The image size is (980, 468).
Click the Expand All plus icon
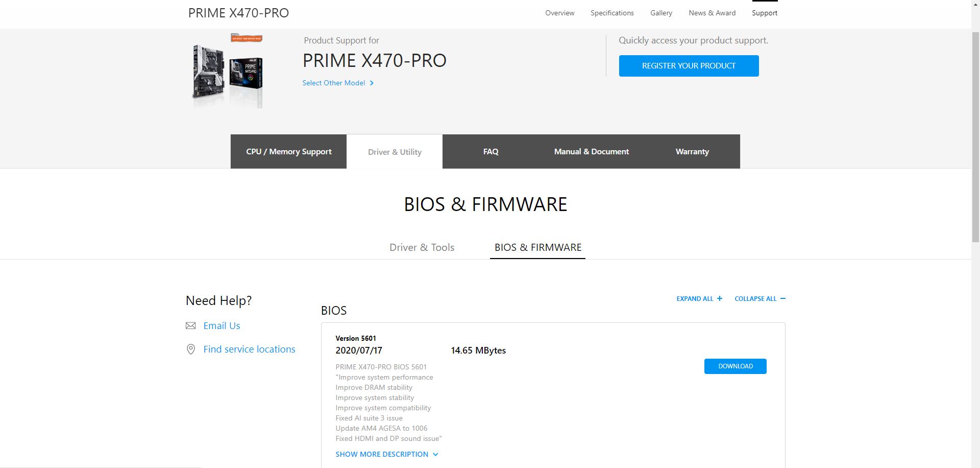coord(720,298)
